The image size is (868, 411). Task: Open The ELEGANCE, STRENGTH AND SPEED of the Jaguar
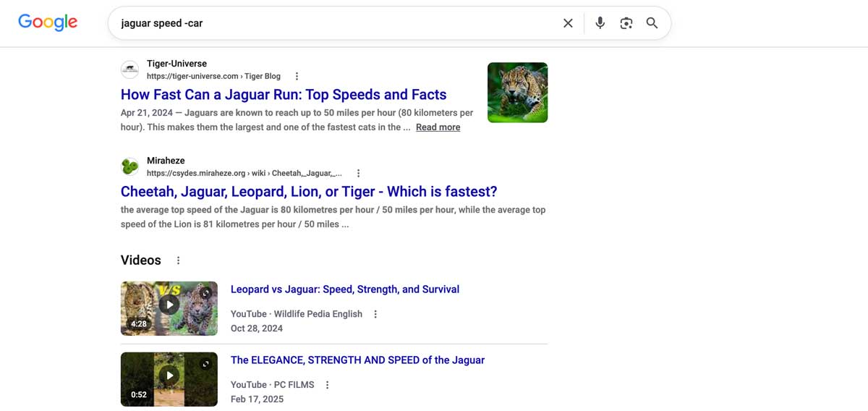click(x=357, y=360)
